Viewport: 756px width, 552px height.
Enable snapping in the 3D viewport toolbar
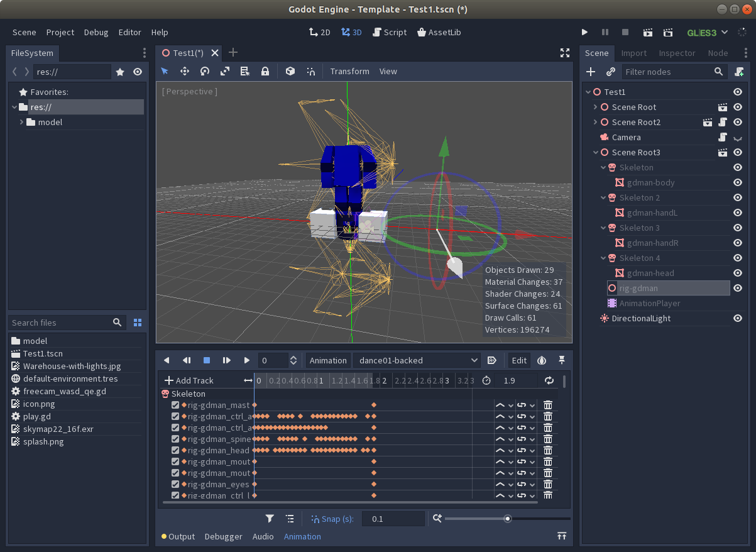[x=310, y=71]
